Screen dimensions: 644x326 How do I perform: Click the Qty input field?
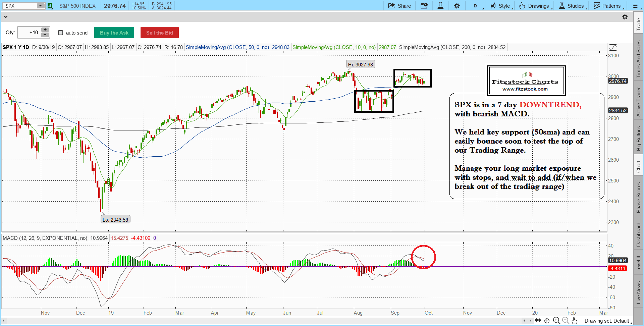coord(29,33)
